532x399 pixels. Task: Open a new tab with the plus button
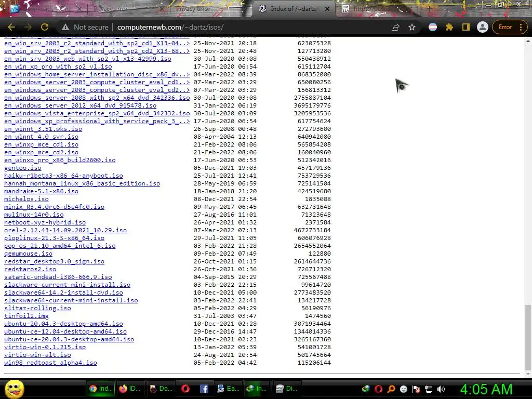[429, 9]
